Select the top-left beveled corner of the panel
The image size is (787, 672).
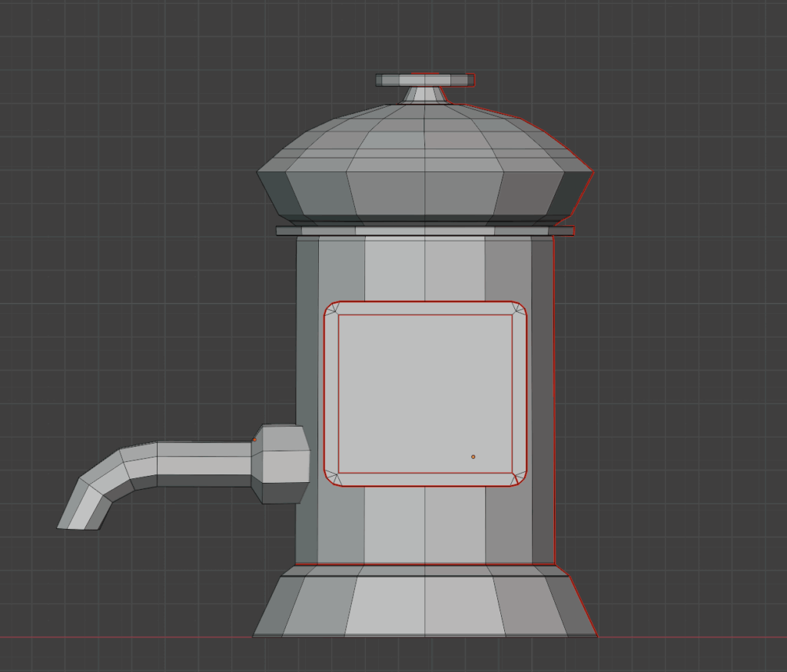[x=332, y=308]
